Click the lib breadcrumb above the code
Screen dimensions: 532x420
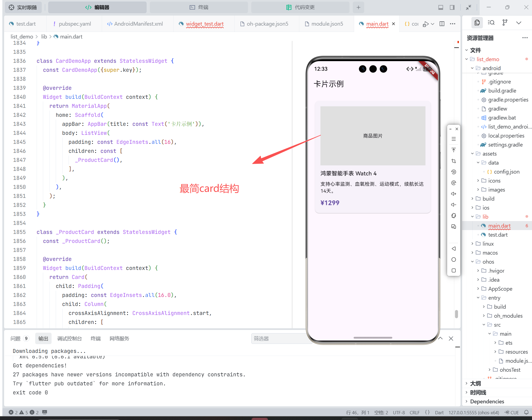44,36
